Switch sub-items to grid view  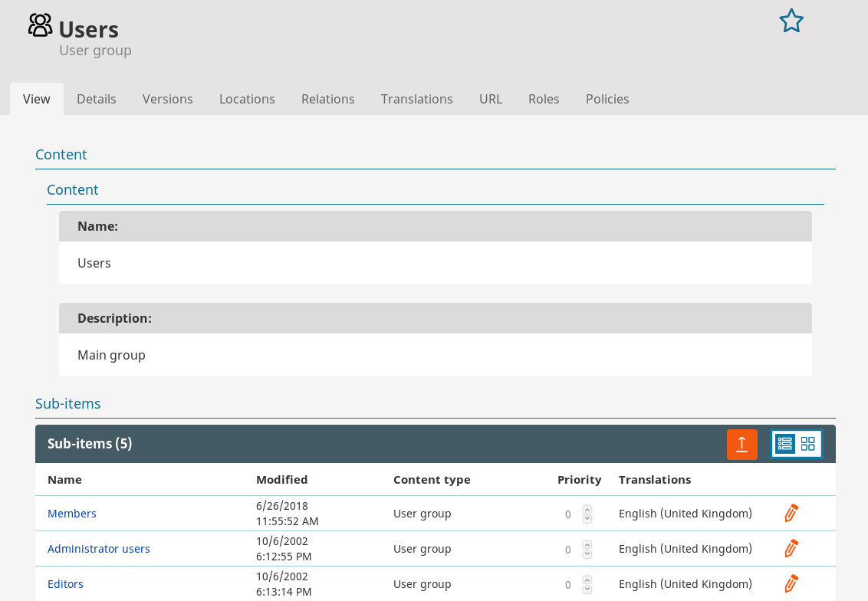pos(807,444)
